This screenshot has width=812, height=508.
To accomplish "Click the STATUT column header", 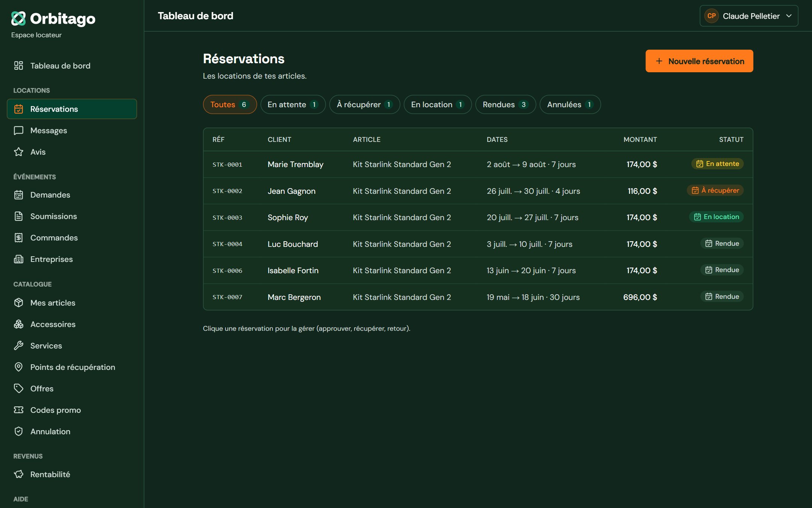I will tap(731, 140).
